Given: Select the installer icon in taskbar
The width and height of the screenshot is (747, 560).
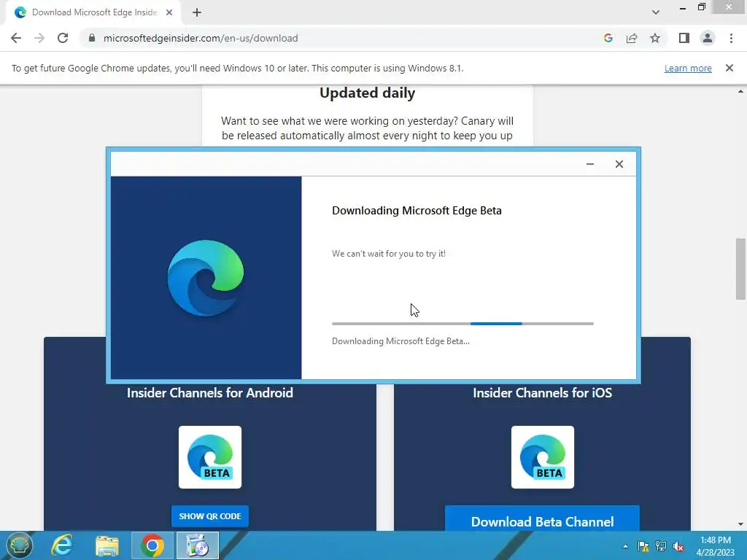Looking at the screenshot, I should click(x=197, y=545).
